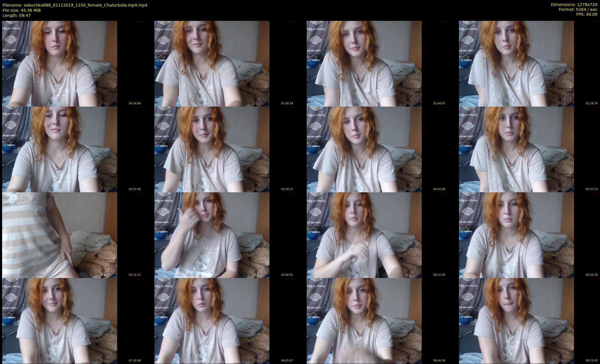Click the thumbnail at 06:56.29

pos(516,235)
